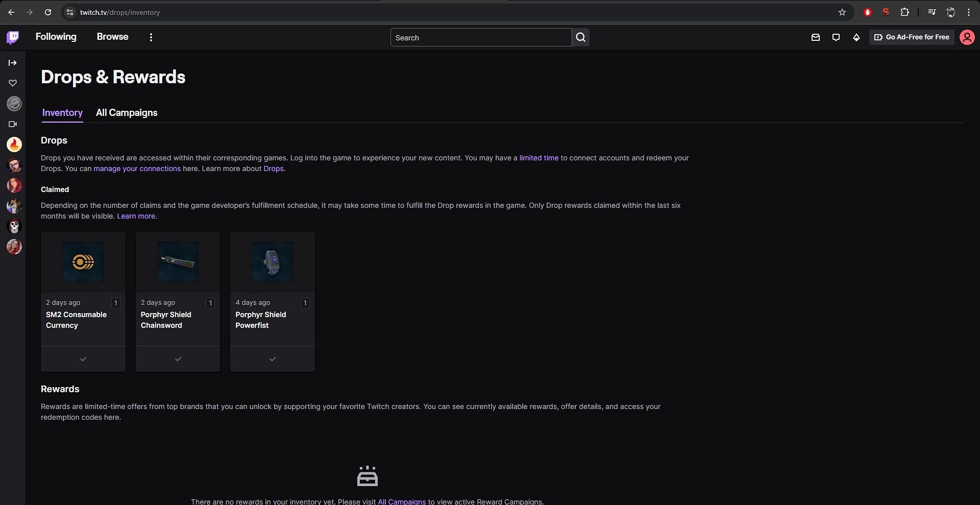Open the skull avatar channel
This screenshot has height=505, width=980.
coord(14,226)
